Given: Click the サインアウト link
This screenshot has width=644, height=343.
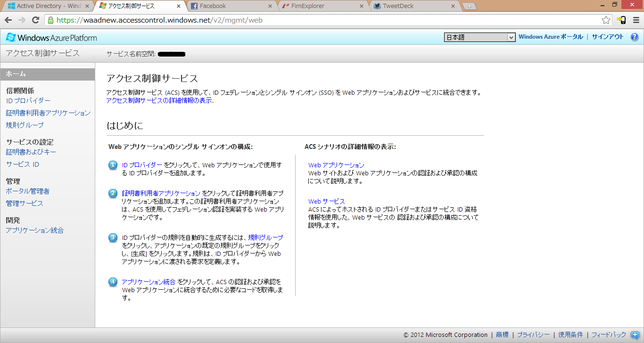Looking at the screenshot, I should (608, 37).
